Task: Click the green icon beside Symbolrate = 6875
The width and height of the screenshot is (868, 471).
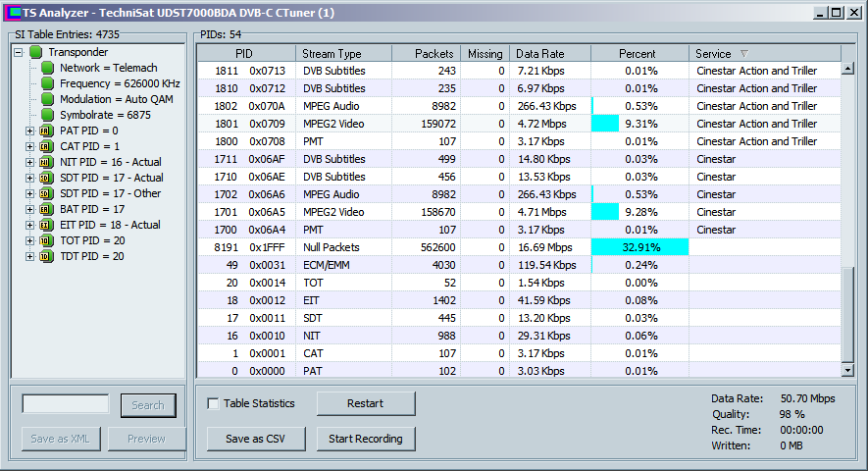Action: coord(48,115)
